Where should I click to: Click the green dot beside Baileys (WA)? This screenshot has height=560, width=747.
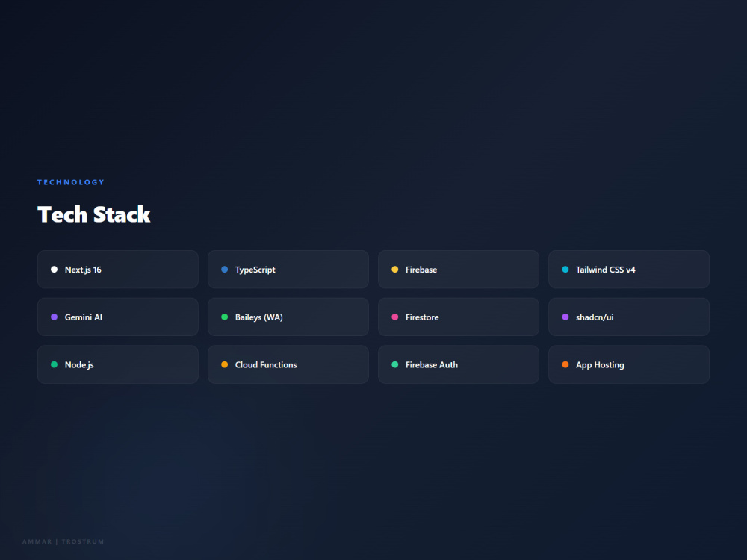coord(224,317)
